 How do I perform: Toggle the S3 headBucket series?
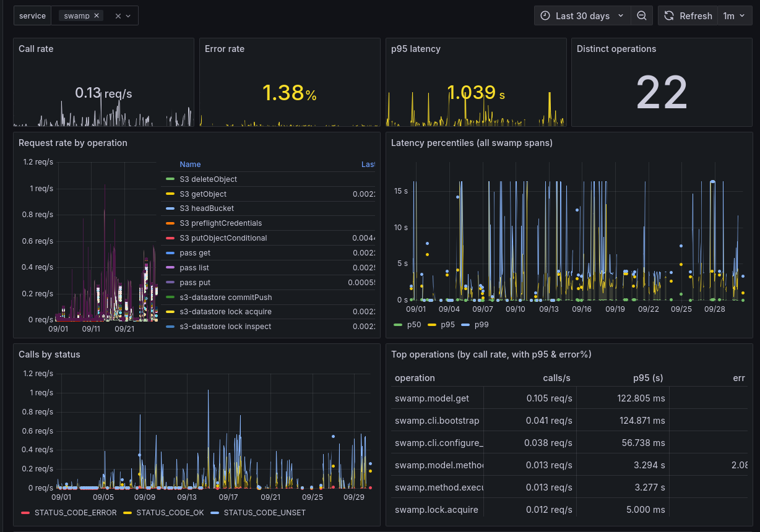207,208
